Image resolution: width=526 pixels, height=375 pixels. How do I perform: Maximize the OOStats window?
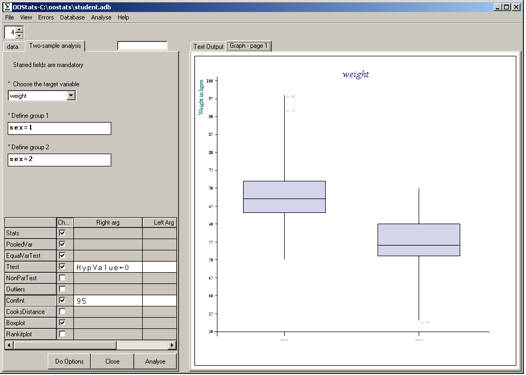coord(507,7)
